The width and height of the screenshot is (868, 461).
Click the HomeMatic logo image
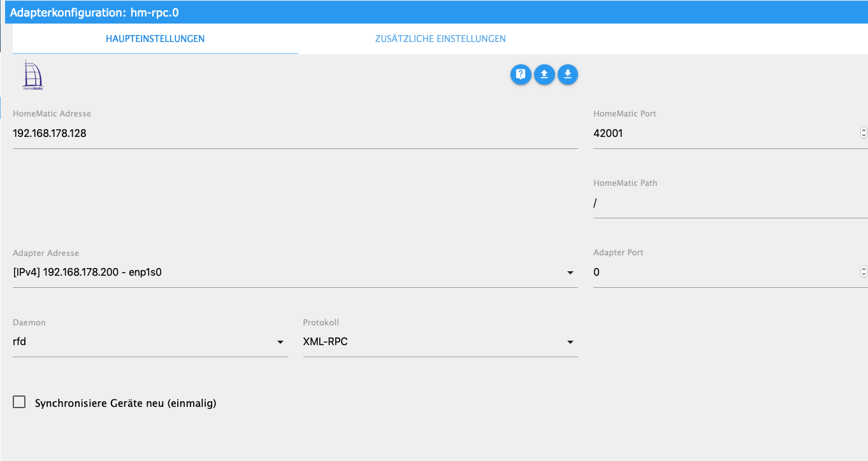pos(33,75)
